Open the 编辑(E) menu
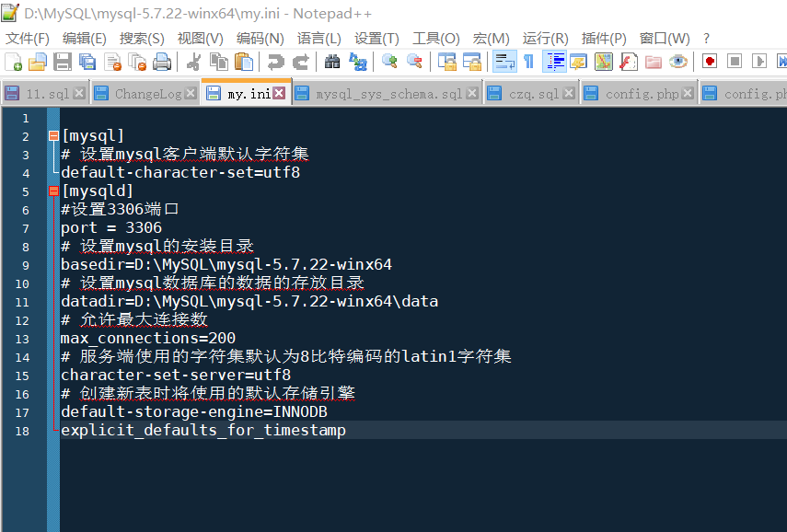 (x=85, y=38)
